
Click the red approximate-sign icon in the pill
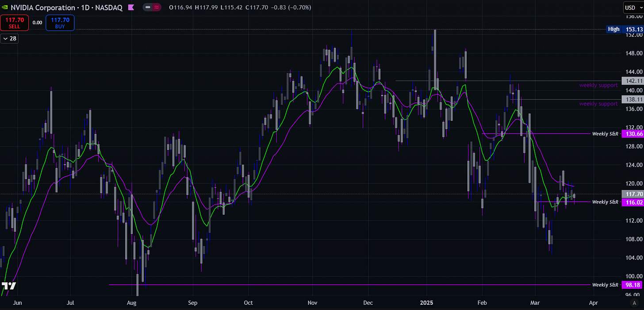click(157, 8)
